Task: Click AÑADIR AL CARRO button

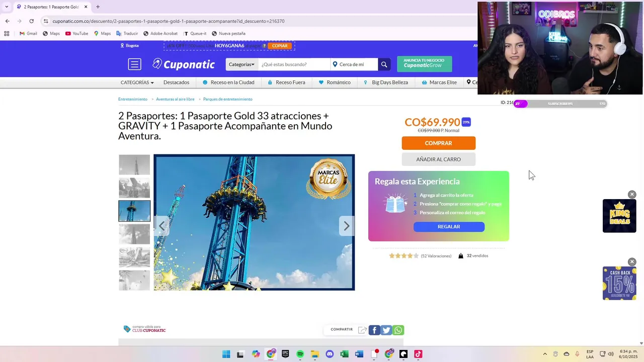Action: 438,159
